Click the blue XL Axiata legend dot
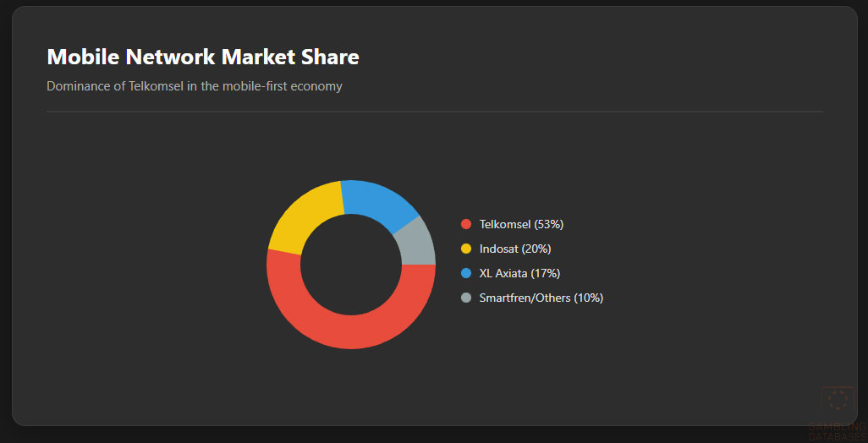868x443 pixels. point(465,273)
